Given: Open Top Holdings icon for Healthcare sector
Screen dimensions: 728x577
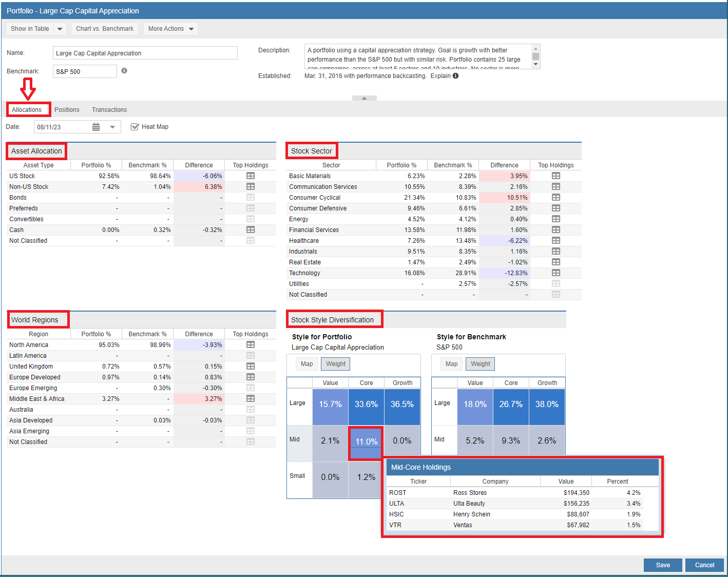Looking at the screenshot, I should point(556,240).
